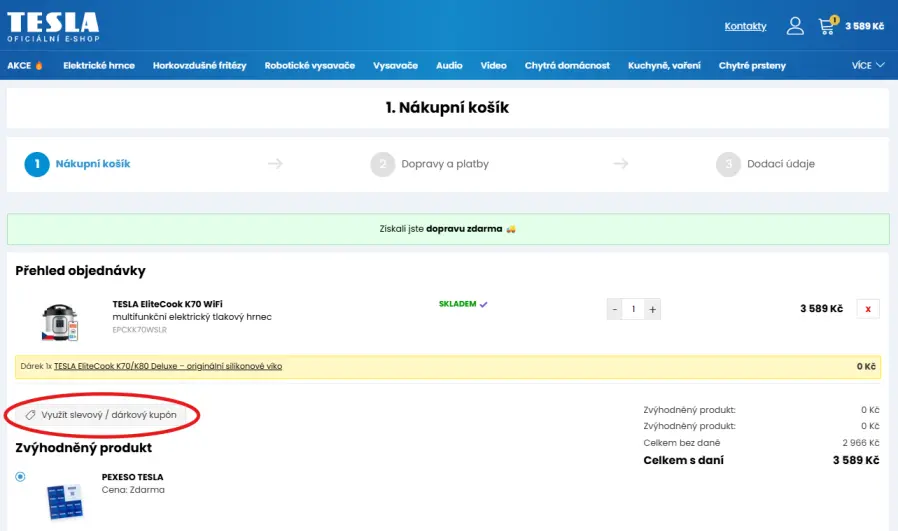Click the quantity input field
The height and width of the screenshot is (531, 898).
click(x=633, y=309)
